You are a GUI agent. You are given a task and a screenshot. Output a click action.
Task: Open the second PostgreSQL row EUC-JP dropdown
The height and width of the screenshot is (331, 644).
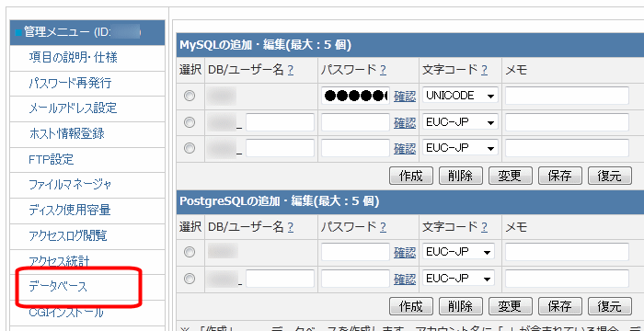(x=458, y=279)
